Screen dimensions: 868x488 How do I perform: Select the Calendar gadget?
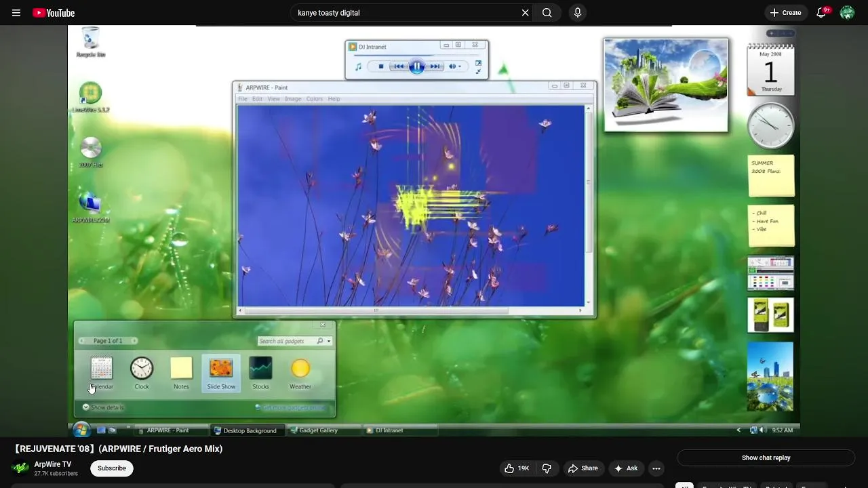[x=101, y=373]
